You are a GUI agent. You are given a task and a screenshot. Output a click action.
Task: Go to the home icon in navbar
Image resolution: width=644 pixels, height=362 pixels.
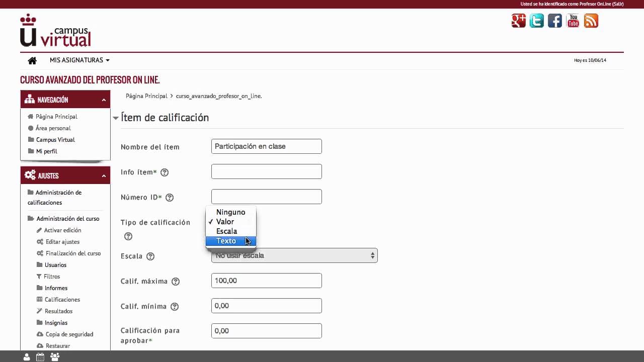(x=32, y=60)
